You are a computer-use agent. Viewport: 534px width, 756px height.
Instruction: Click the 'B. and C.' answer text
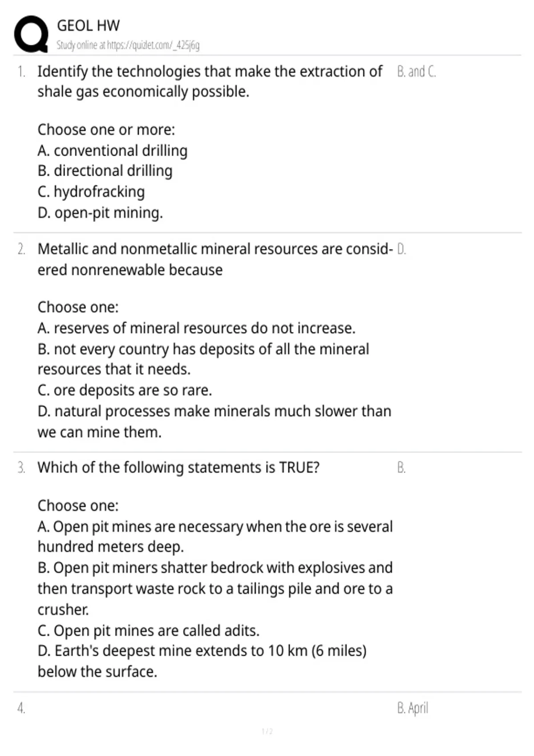[417, 72]
